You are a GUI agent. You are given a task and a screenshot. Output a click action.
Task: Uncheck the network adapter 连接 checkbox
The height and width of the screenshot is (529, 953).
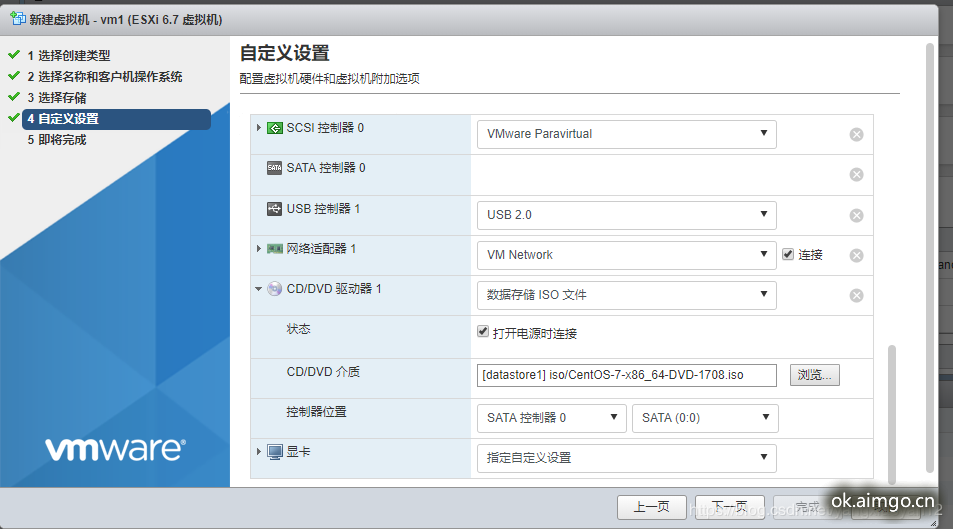coord(788,254)
